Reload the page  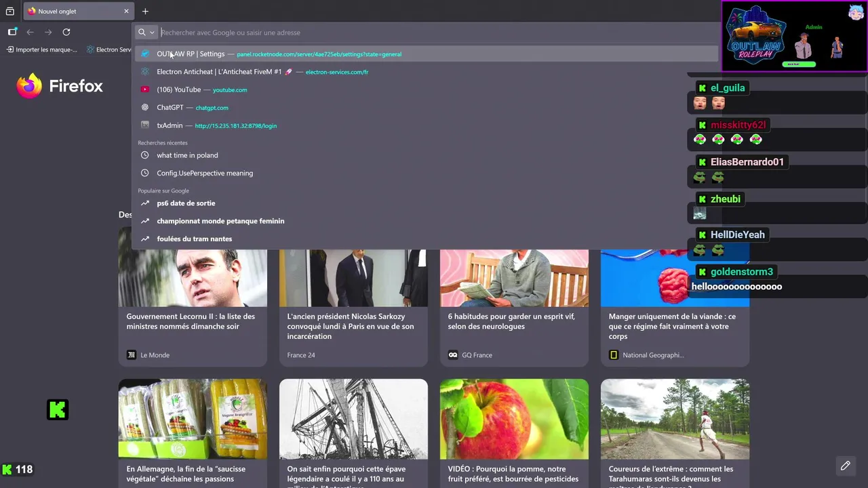(x=66, y=32)
